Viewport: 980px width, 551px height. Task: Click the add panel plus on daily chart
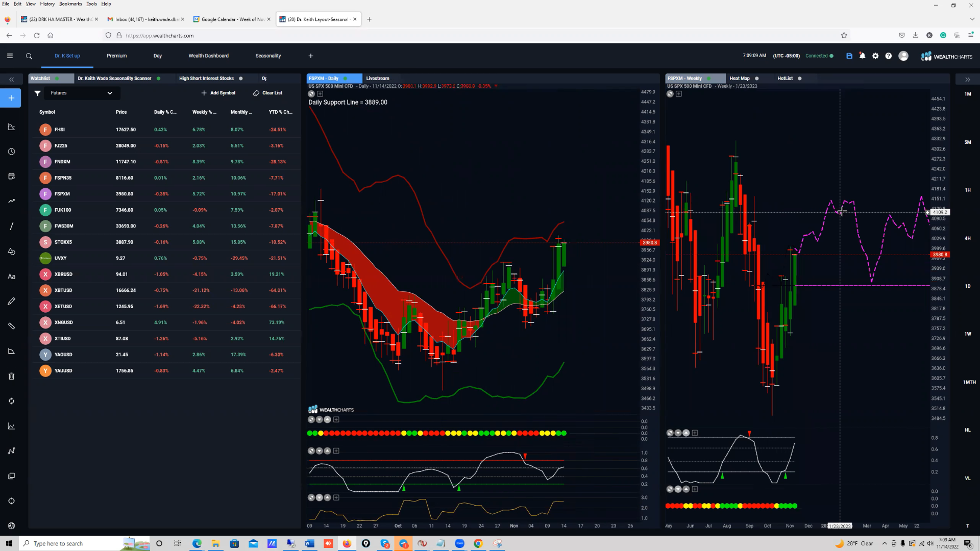click(x=320, y=94)
